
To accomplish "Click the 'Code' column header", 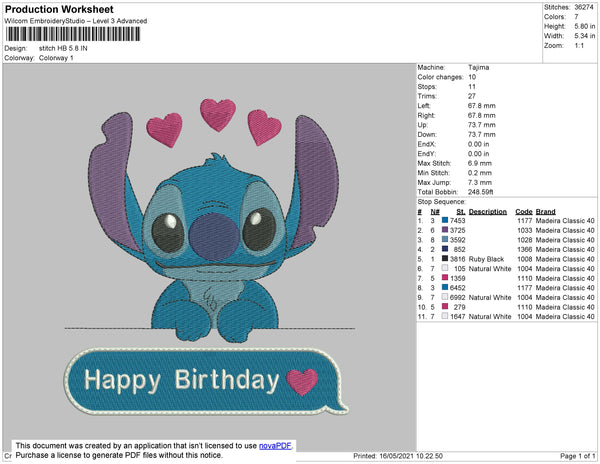I will [x=524, y=212].
